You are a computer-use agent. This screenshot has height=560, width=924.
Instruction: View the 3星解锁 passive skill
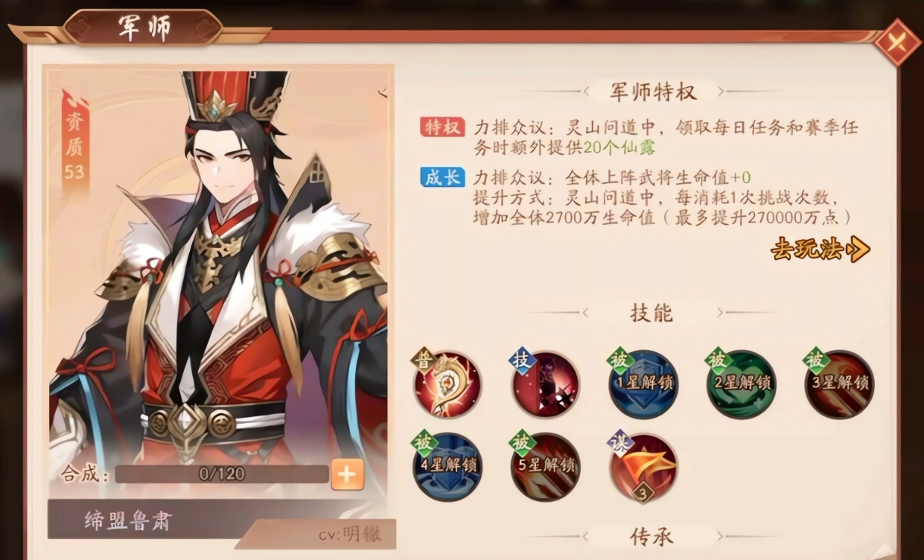[x=839, y=384]
